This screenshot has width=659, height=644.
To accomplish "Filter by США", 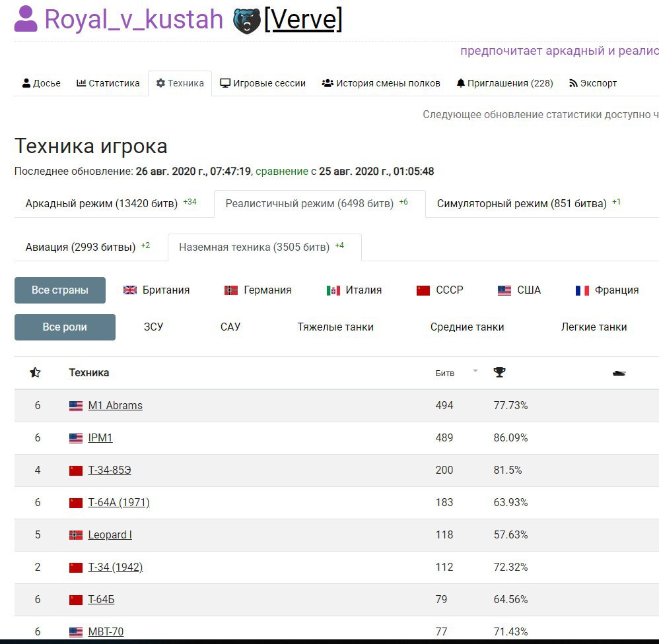I will pos(519,290).
